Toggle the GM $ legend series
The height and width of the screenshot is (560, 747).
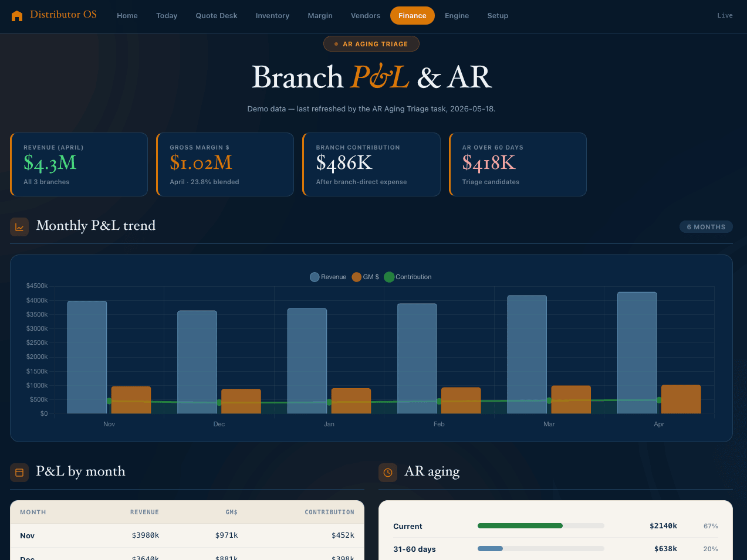pyautogui.click(x=365, y=277)
